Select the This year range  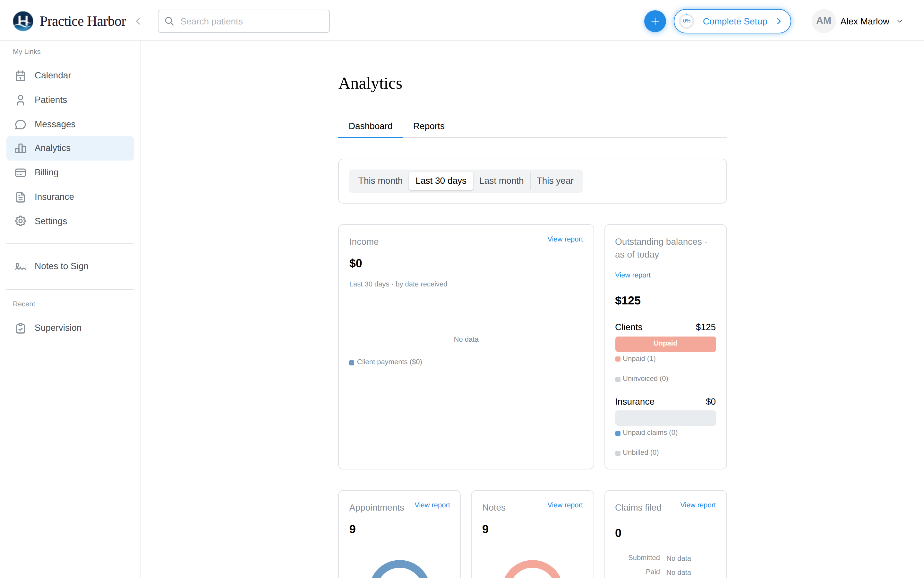555,181
